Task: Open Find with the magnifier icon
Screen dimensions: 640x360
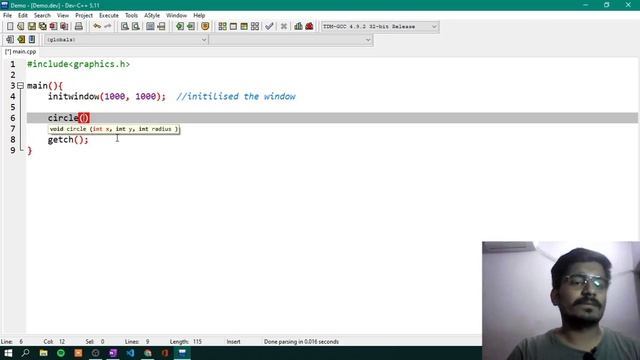Action: point(125,27)
